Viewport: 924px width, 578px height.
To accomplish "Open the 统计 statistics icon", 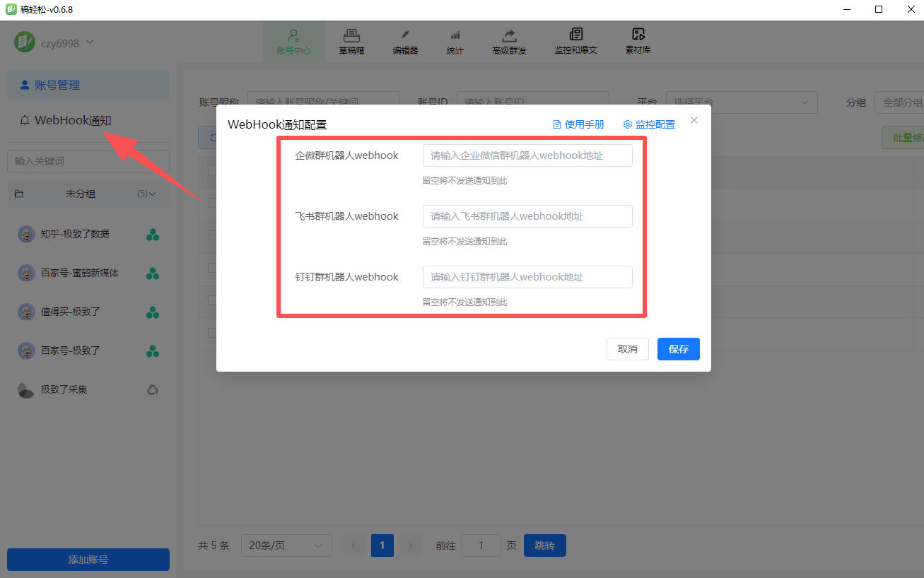I will tap(455, 35).
